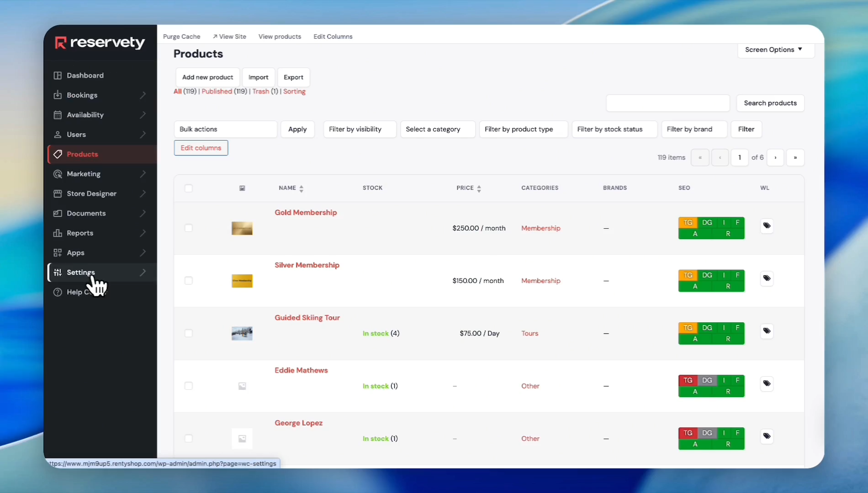
Task: Open the Filter by stock status dropdown
Action: [614, 129]
